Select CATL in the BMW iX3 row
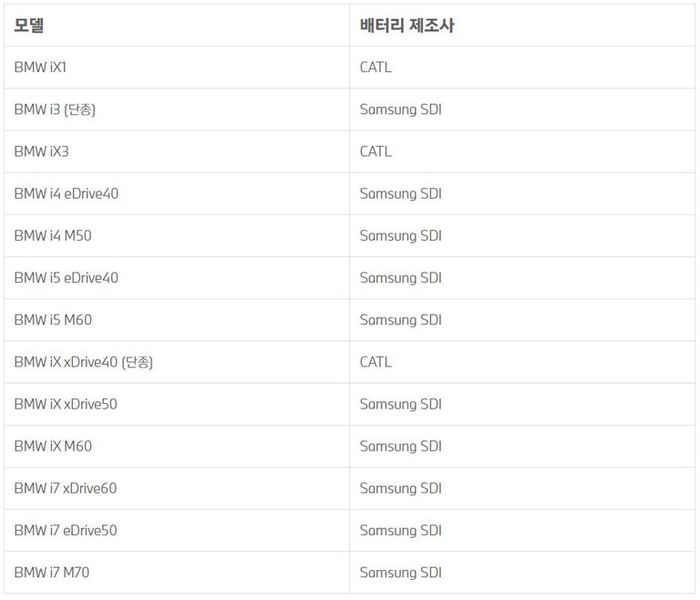The image size is (700, 600). pyautogui.click(x=376, y=151)
